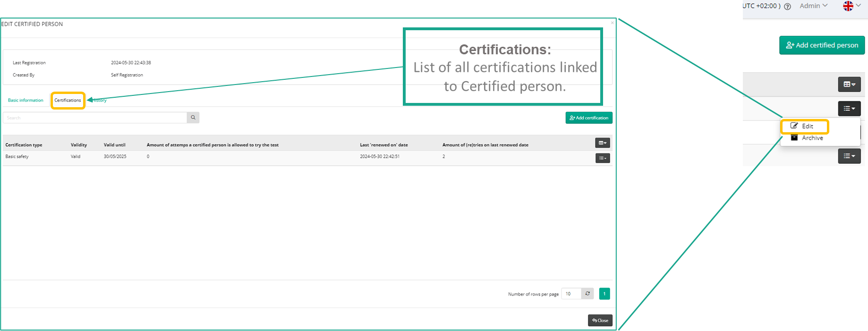Screen dimensions: 868x331
Task: Click the Add certified person button
Action: click(822, 45)
